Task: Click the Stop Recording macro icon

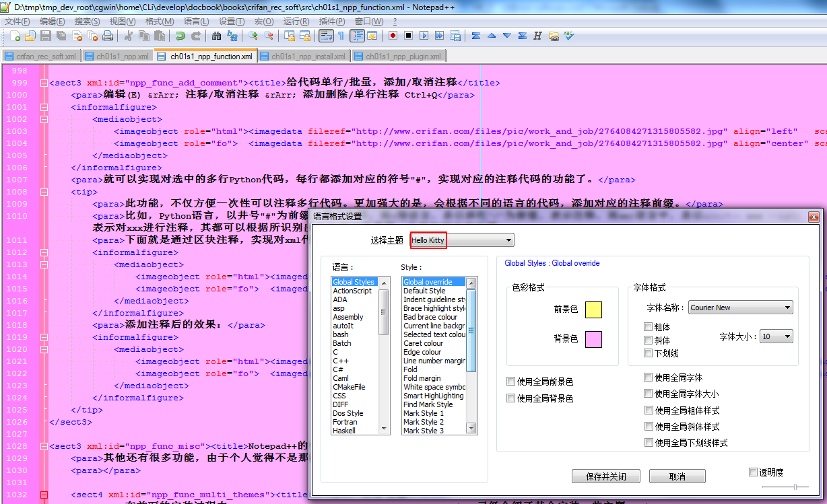Action: click(x=408, y=36)
